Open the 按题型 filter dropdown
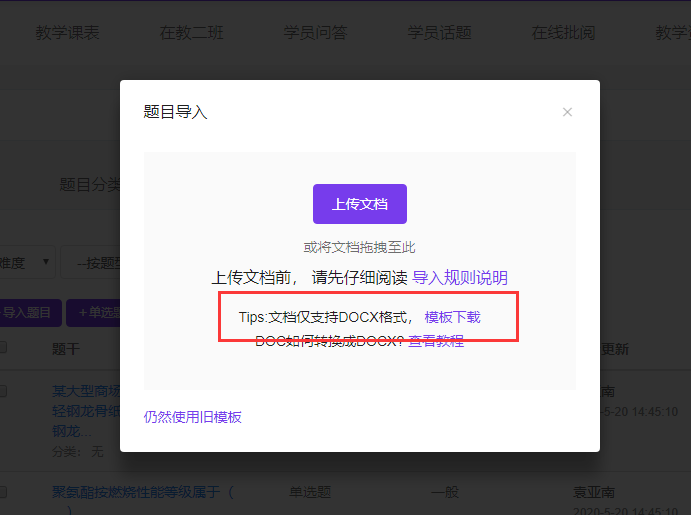This screenshot has height=515, width=691. click(92, 263)
